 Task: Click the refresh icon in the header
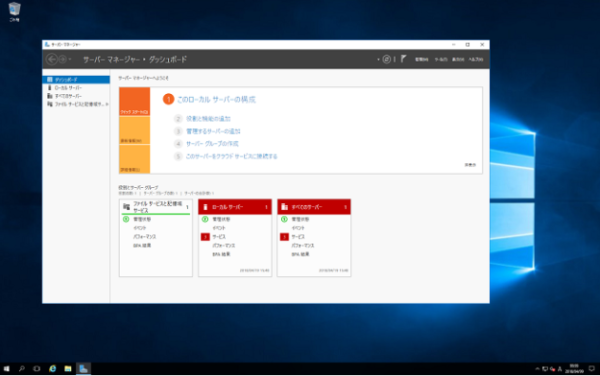point(387,59)
